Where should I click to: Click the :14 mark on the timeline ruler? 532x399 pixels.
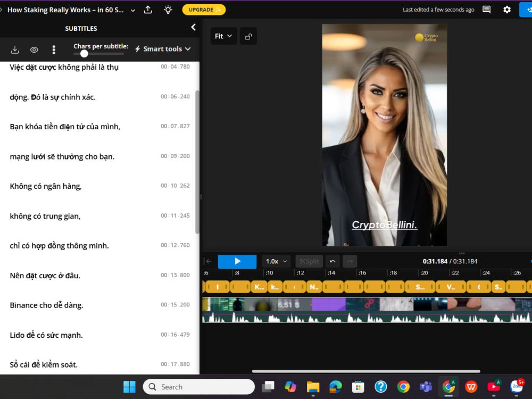pyautogui.click(x=331, y=273)
